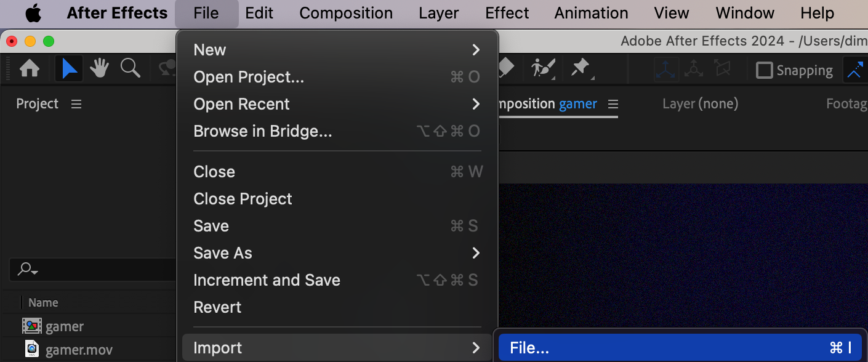Select the Roto Brush tool
868x362 pixels.
[543, 68]
